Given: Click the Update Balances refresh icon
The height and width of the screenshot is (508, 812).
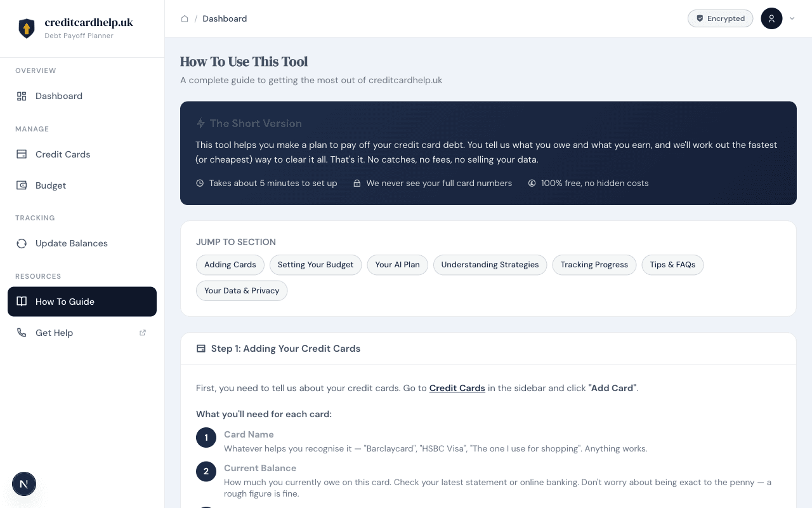Looking at the screenshot, I should tap(21, 243).
